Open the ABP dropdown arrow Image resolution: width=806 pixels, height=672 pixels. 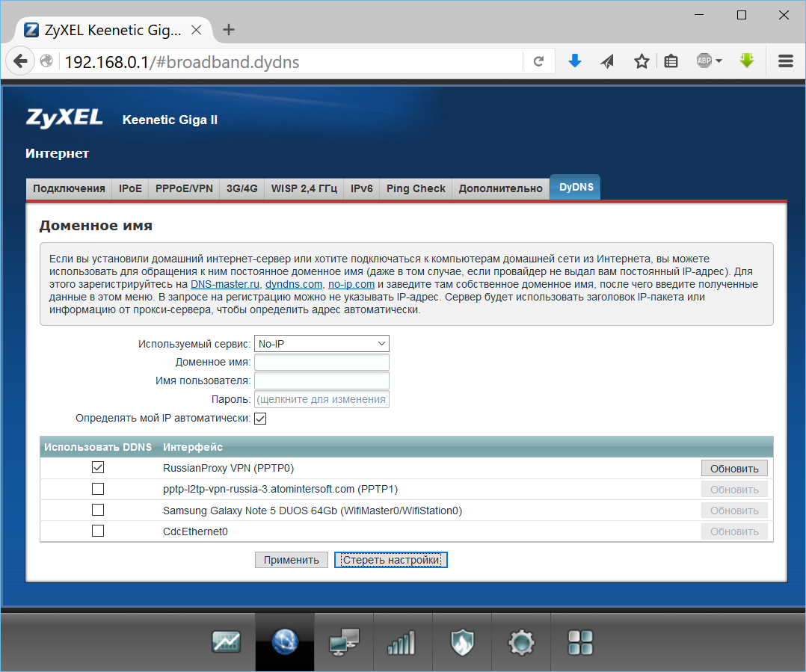[x=719, y=61]
